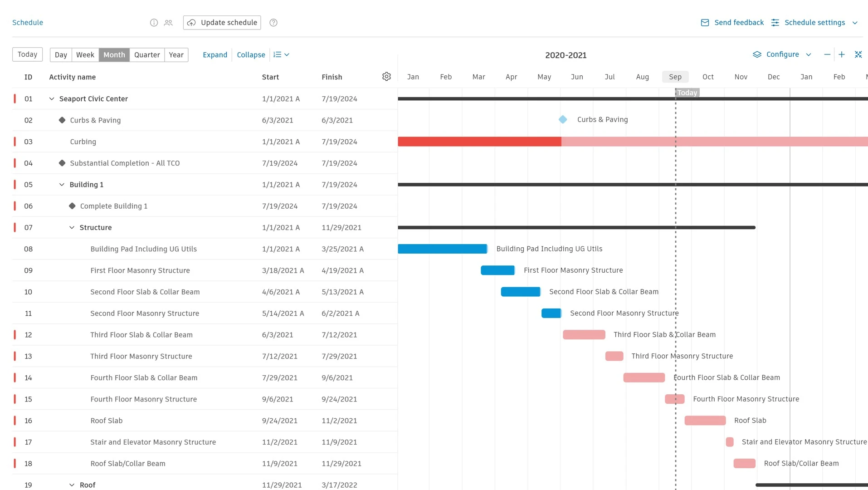Click the Finish column header
Screen dimensions: 868x490
[x=332, y=77]
